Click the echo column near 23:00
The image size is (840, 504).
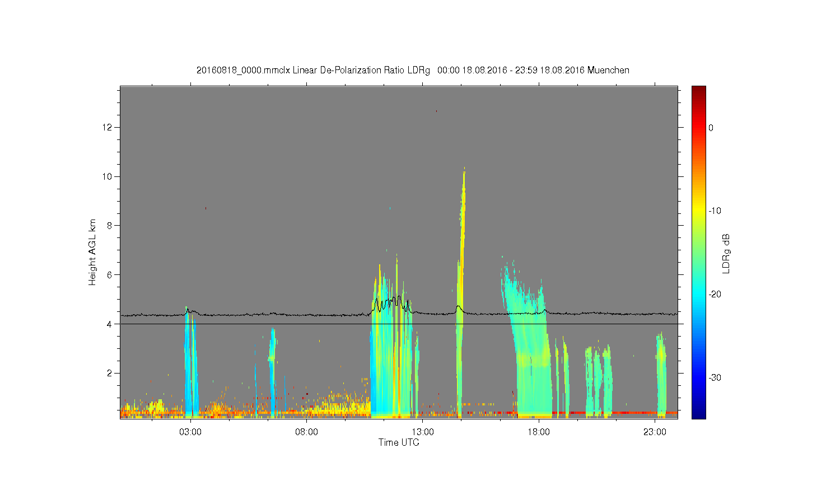pos(661,374)
